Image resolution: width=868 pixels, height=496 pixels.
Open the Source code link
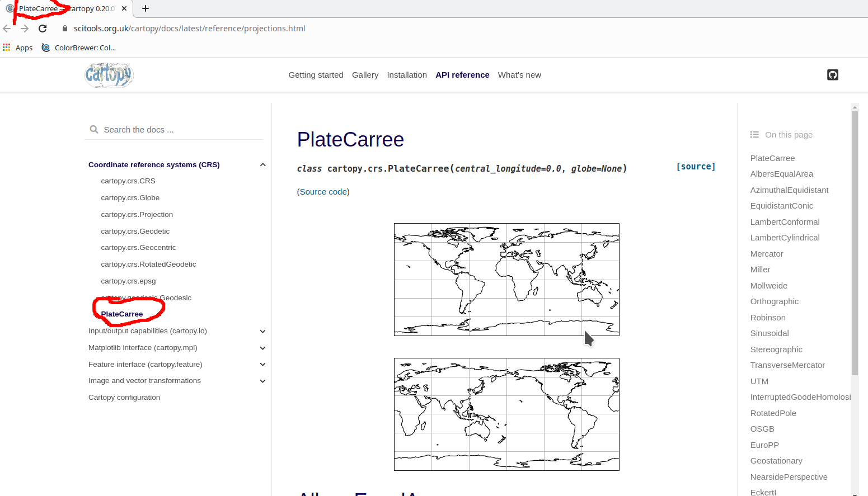point(323,192)
